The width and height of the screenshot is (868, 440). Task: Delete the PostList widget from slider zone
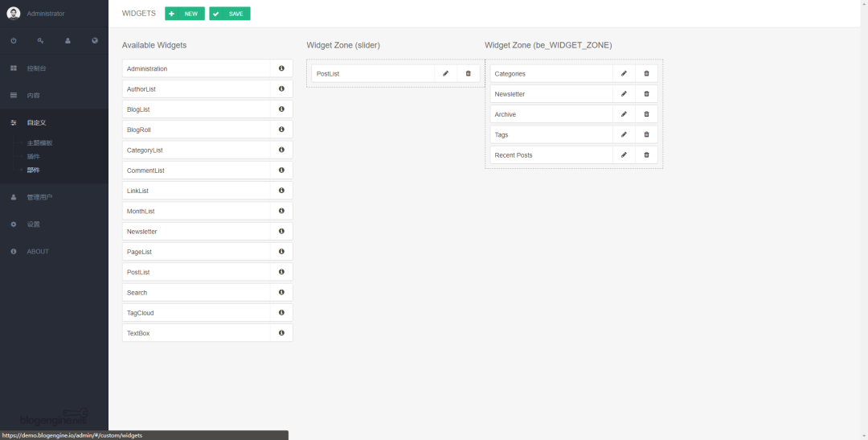coord(469,73)
